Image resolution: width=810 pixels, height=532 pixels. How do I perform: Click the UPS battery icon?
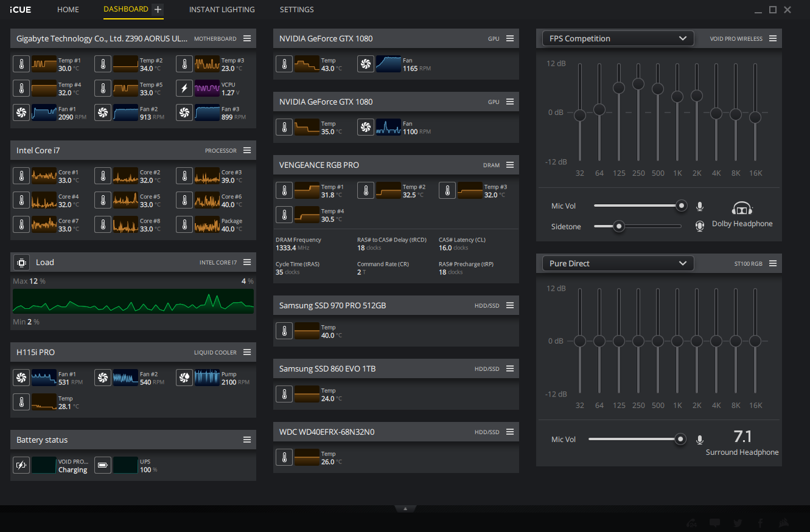103,465
